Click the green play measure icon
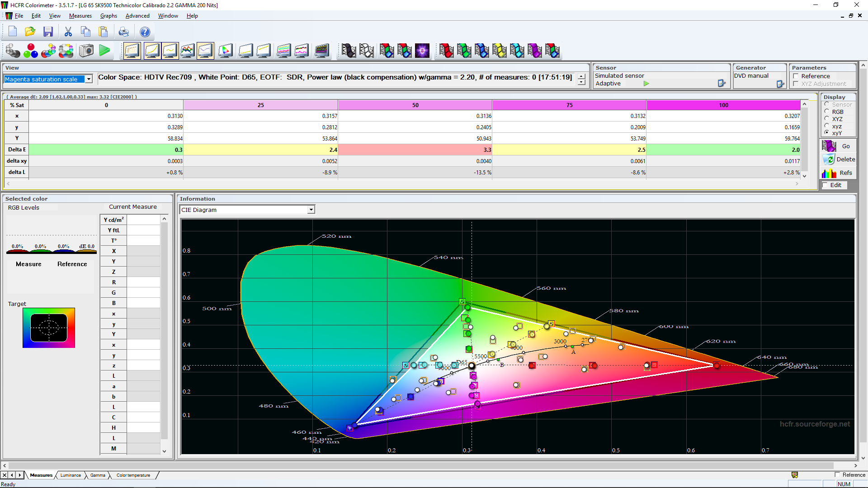Screen dimensions: 868x488 [x=104, y=51]
